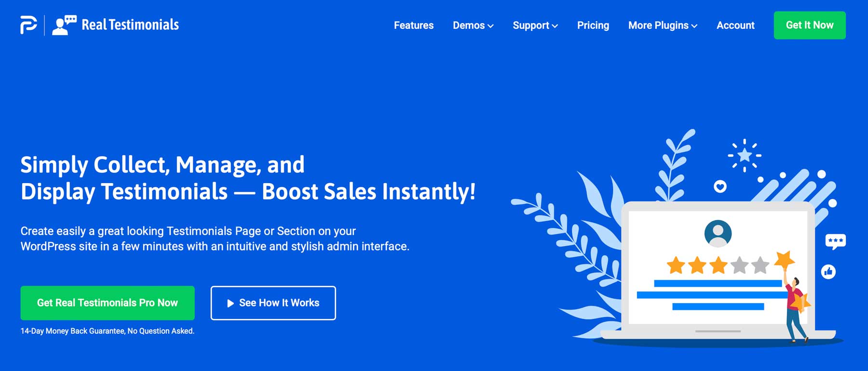Expand the More Plugins dropdown chevron
The width and height of the screenshot is (868, 371).
[x=694, y=26]
